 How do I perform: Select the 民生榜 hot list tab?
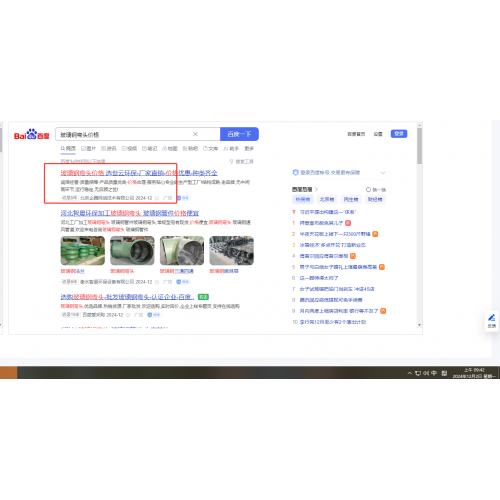(351, 199)
